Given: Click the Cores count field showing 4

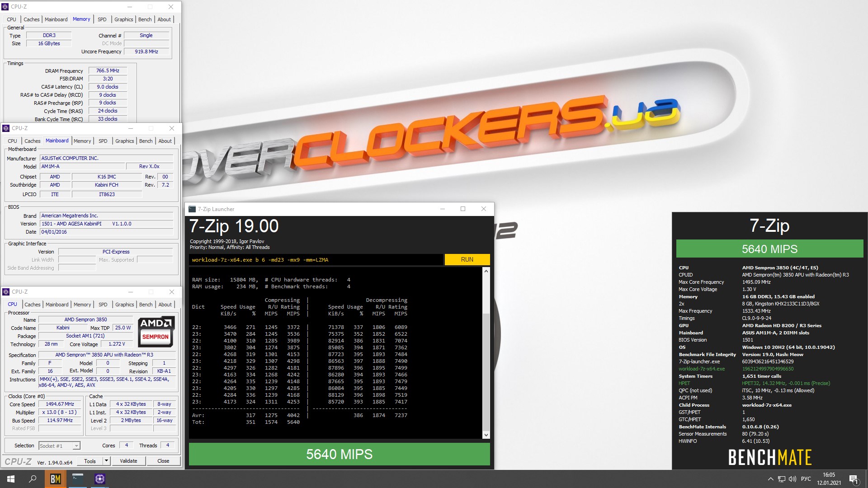Looking at the screenshot, I should click(x=127, y=445).
